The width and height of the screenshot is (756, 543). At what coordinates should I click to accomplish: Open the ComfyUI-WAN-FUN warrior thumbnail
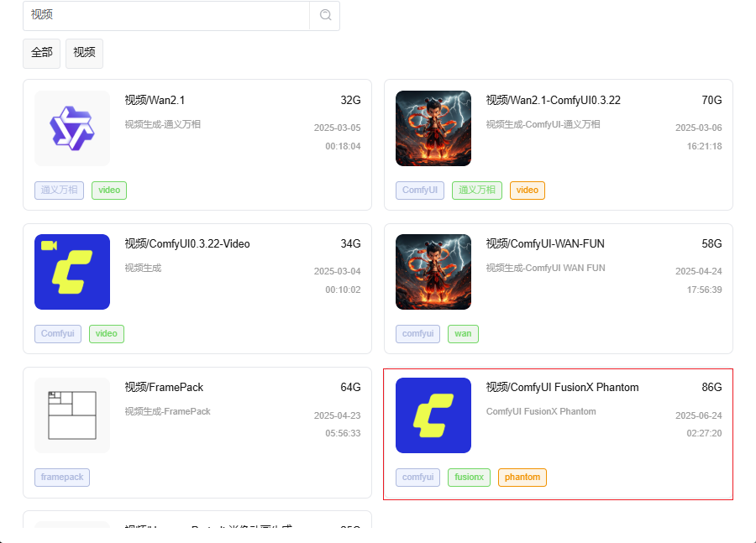[x=433, y=272]
